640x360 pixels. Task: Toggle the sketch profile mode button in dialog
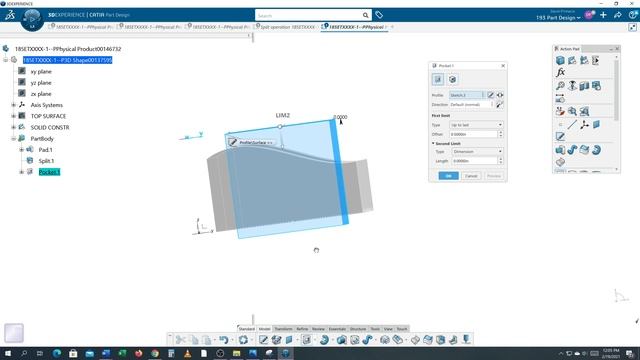point(438,79)
